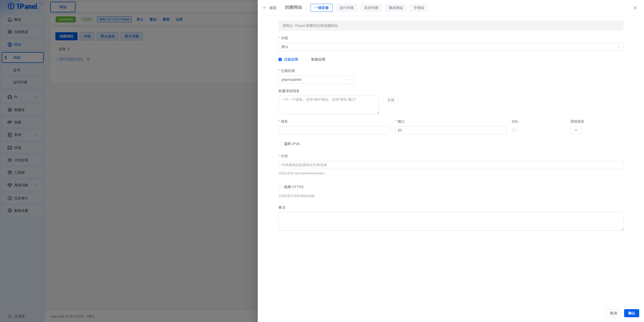Click the 终端 terminal icon in sidebar
The width and height of the screenshot is (644, 322).
coord(10,148)
